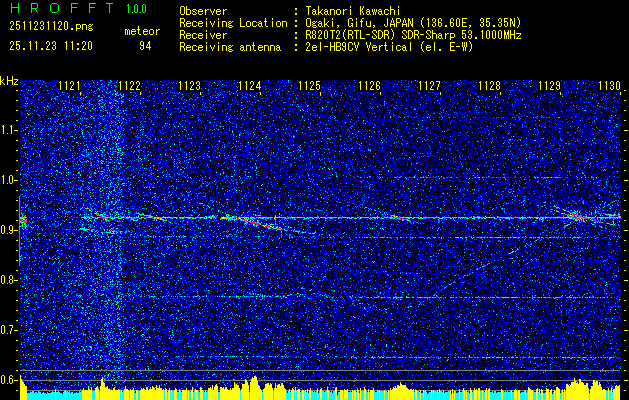Click the 2511231120.png filename label

click(51, 27)
